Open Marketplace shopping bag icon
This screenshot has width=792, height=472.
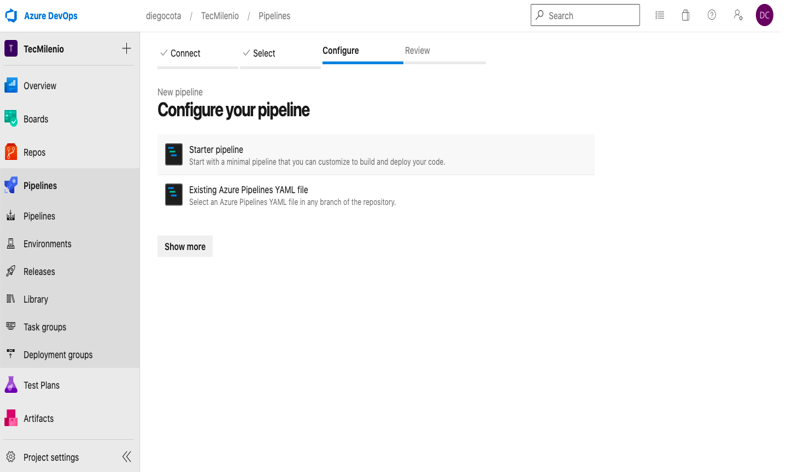click(685, 15)
